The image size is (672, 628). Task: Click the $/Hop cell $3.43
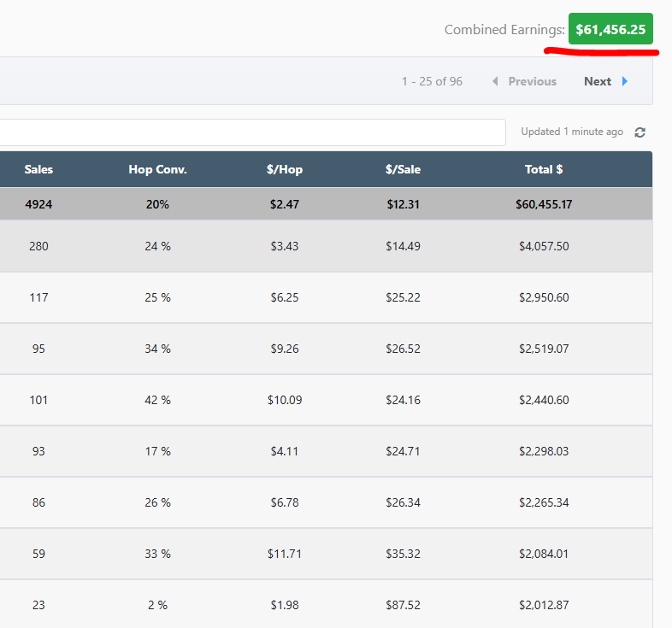coord(285,246)
